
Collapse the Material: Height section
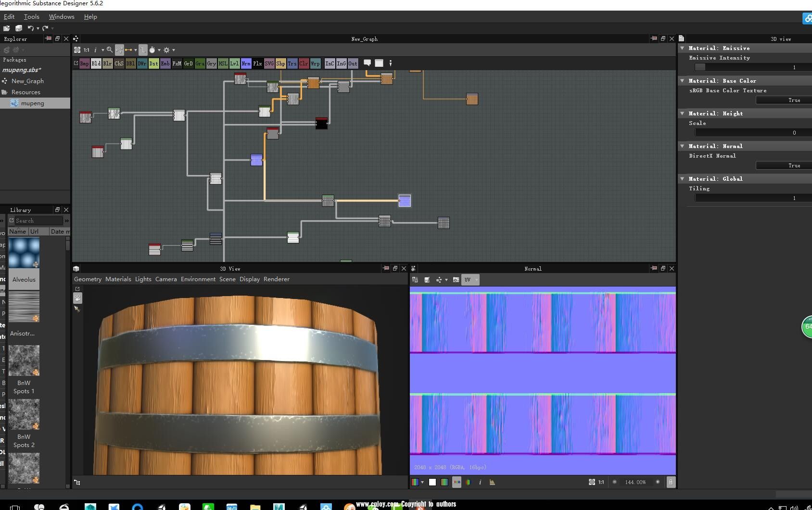682,113
